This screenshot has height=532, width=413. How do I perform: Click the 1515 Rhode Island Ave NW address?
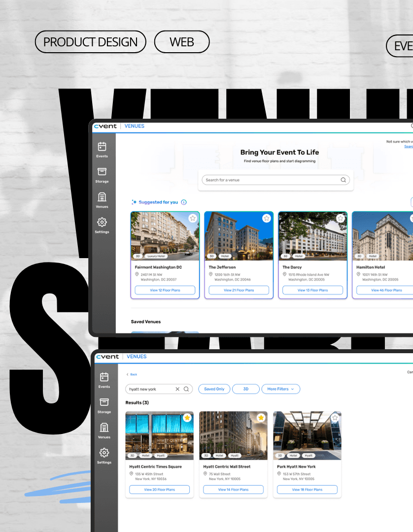[x=309, y=274]
